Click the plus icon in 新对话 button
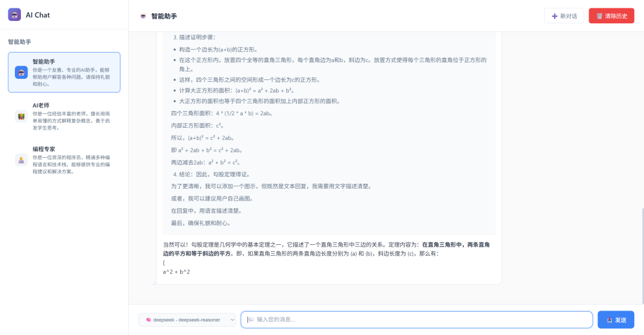 coord(555,16)
